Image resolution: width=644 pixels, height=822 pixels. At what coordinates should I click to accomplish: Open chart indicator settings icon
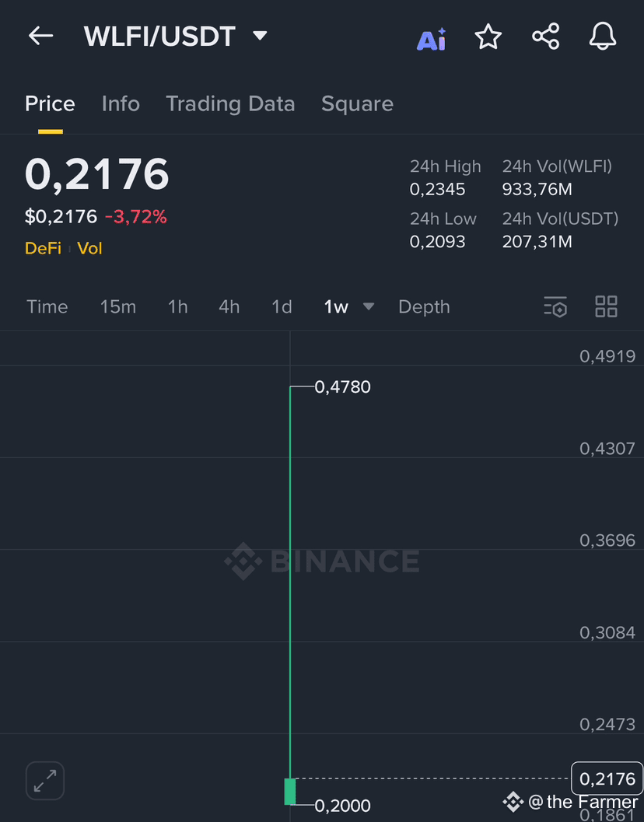coord(555,306)
